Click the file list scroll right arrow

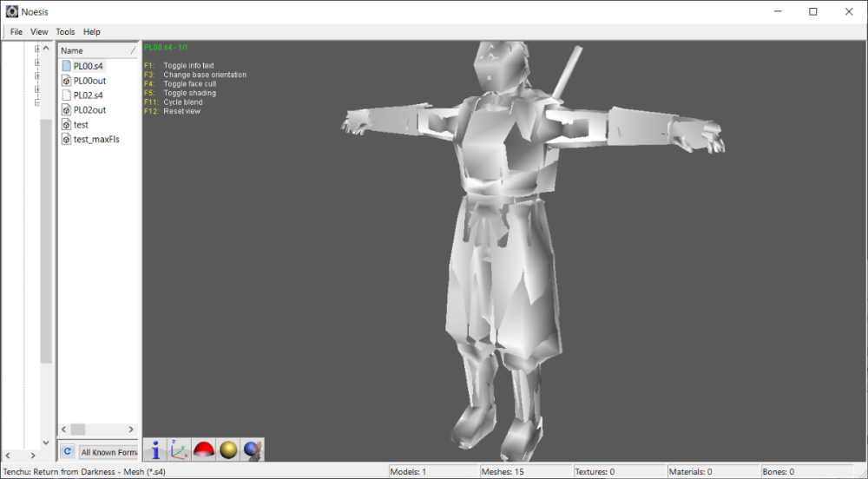point(131,430)
